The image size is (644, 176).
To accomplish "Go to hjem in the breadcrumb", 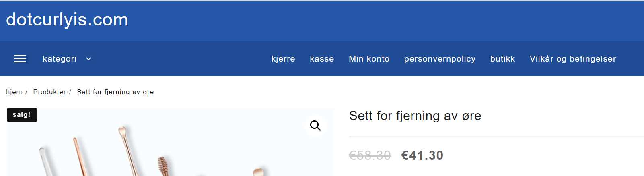I will click(x=14, y=92).
